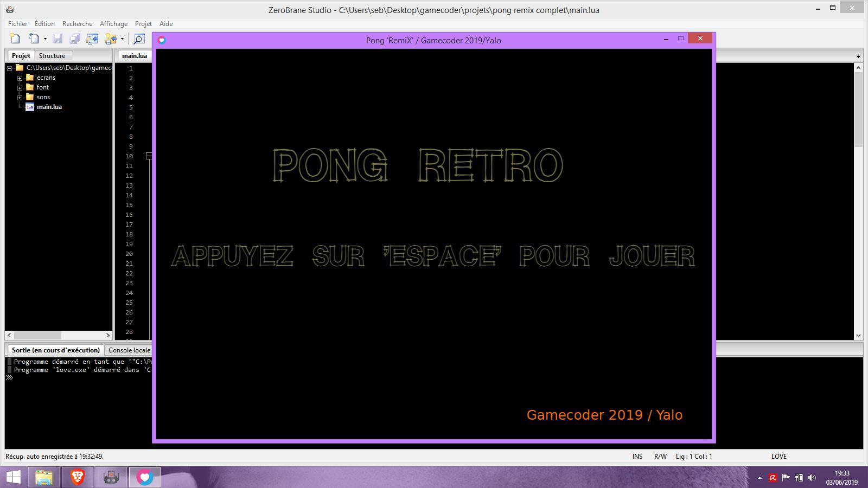The width and height of the screenshot is (868, 488).
Task: Switch to the Structure tab
Action: click(x=52, y=56)
